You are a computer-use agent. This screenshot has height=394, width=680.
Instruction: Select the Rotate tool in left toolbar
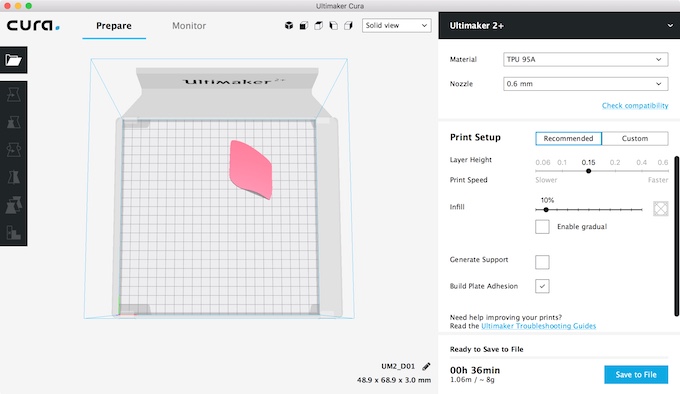(13, 150)
